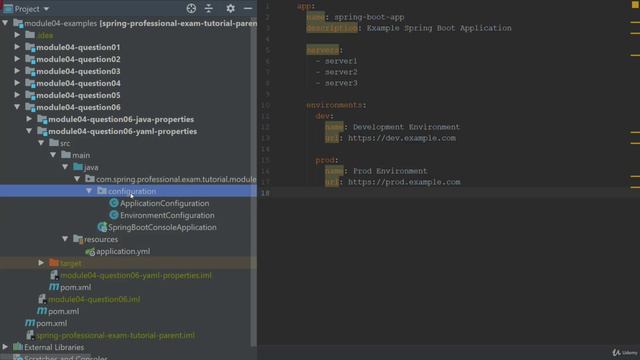The image size is (640, 360).
Task: Collapse the com.spring.professional package arrow
Action: (x=77, y=179)
